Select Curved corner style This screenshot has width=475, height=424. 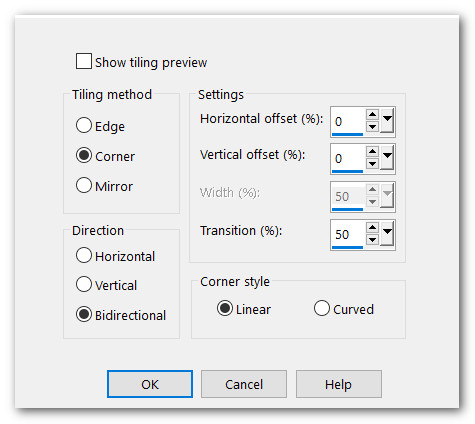click(x=322, y=308)
